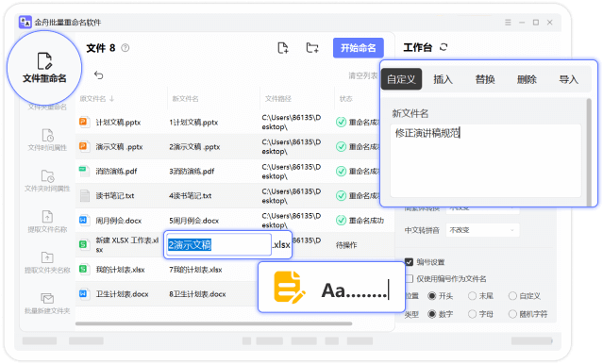The height and width of the screenshot is (364, 603).
Task: Click the add file icon
Action: tap(283, 48)
